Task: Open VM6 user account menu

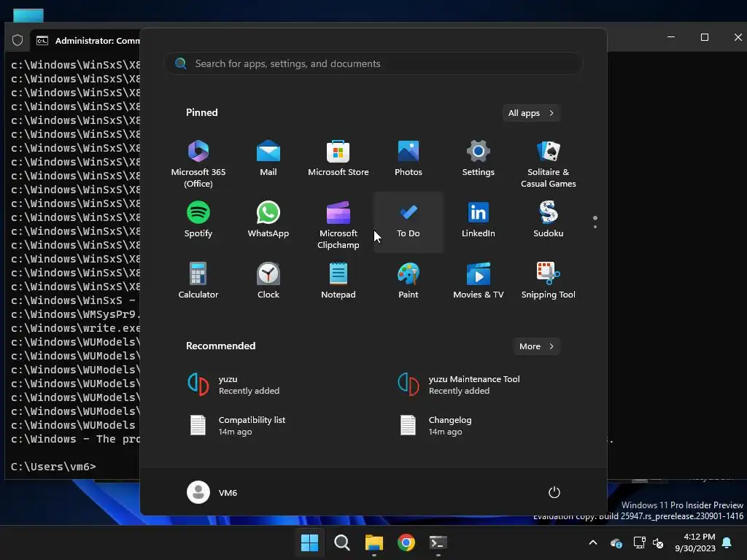Action: pyautogui.click(x=212, y=492)
